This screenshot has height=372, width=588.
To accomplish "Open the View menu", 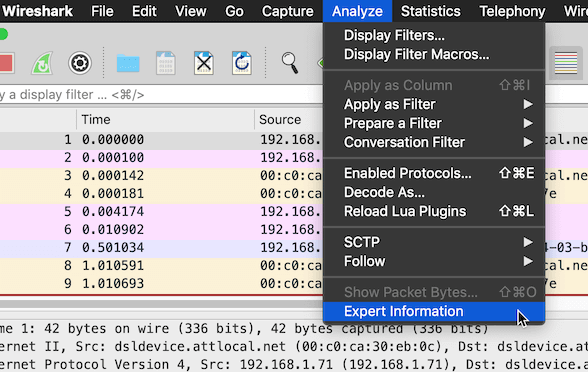I will click(x=190, y=11).
